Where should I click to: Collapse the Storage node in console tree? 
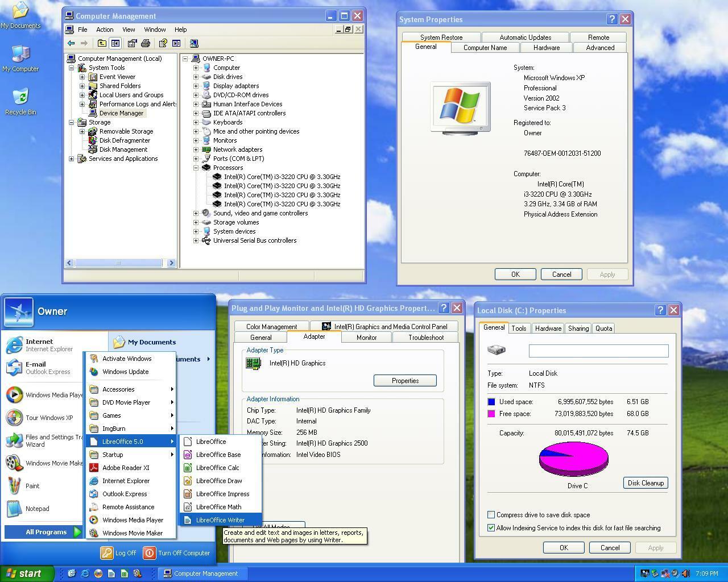point(72,122)
